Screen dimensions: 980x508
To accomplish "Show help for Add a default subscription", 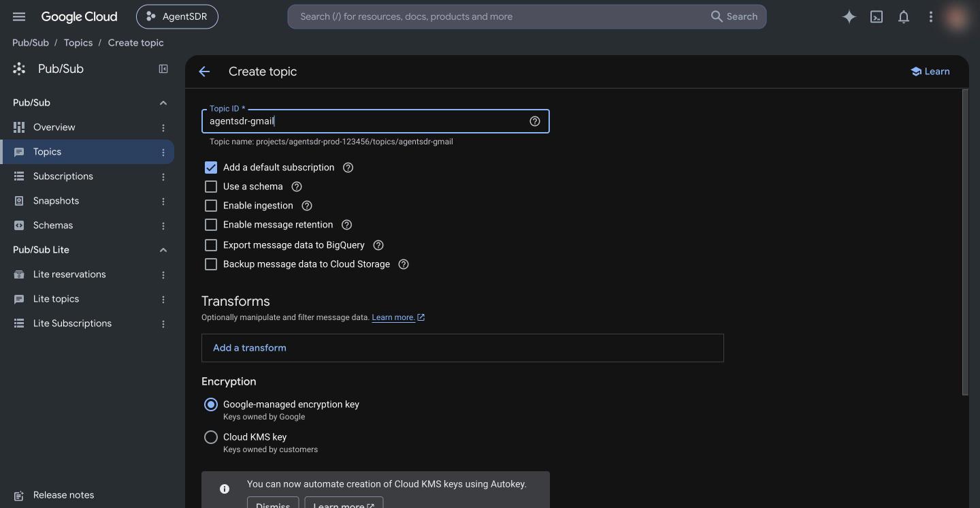I will pyautogui.click(x=348, y=168).
